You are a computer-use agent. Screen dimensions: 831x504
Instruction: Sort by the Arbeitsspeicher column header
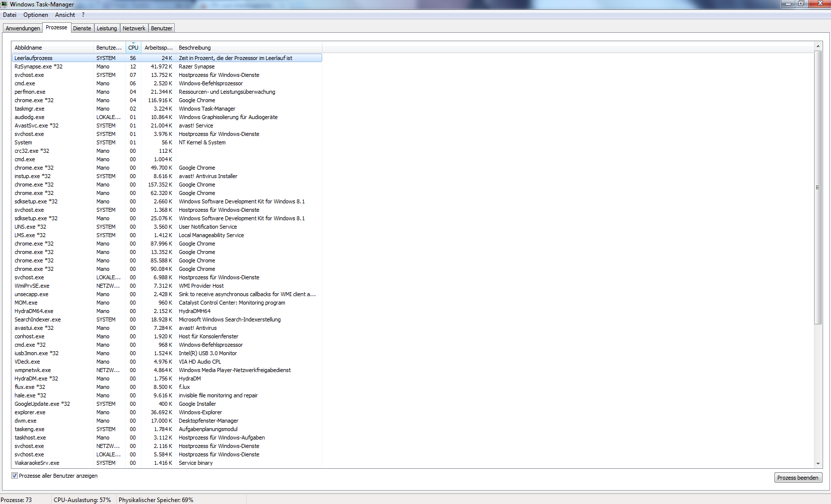pos(158,48)
